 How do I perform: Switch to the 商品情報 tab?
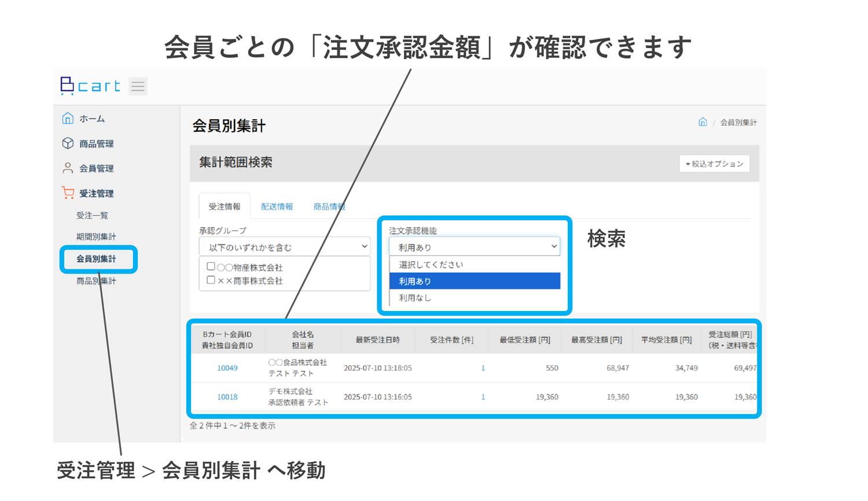(329, 207)
